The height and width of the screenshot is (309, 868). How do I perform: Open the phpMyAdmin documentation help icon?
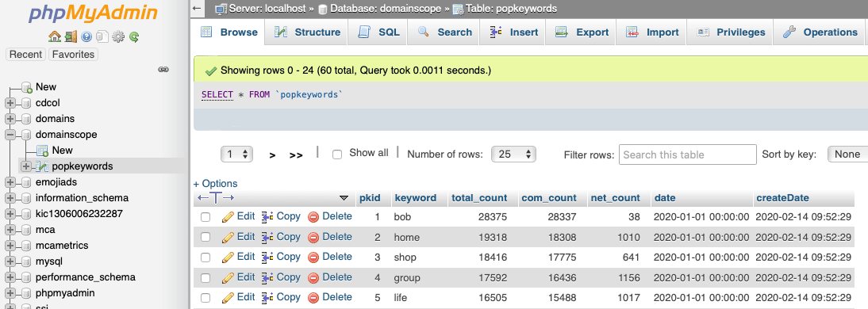pos(86,37)
